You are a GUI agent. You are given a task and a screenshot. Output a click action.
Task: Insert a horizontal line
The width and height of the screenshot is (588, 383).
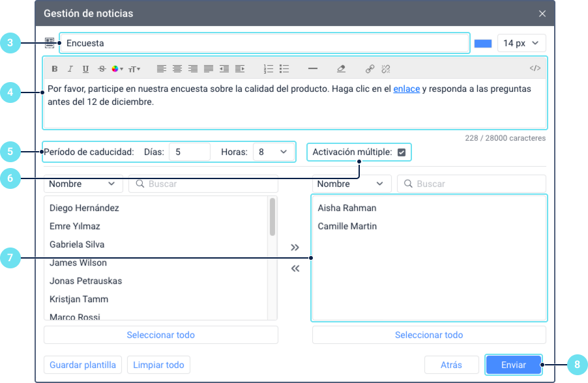[313, 68]
